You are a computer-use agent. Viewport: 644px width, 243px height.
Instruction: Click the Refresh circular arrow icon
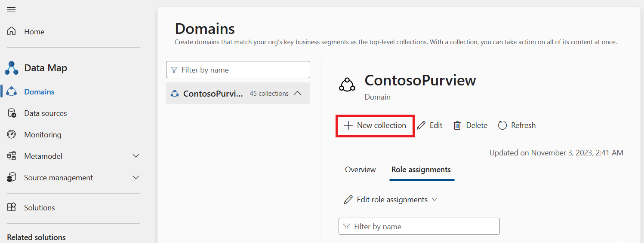click(x=502, y=125)
